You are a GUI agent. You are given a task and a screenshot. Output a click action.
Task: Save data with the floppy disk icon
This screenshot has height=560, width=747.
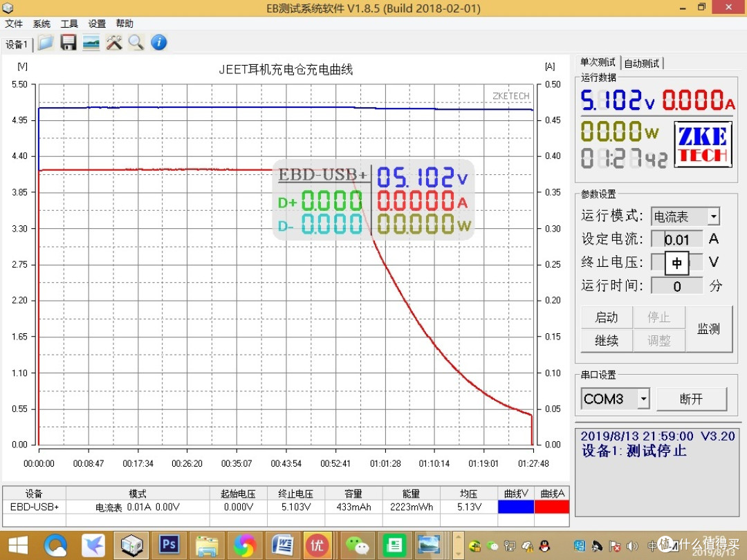coord(68,43)
